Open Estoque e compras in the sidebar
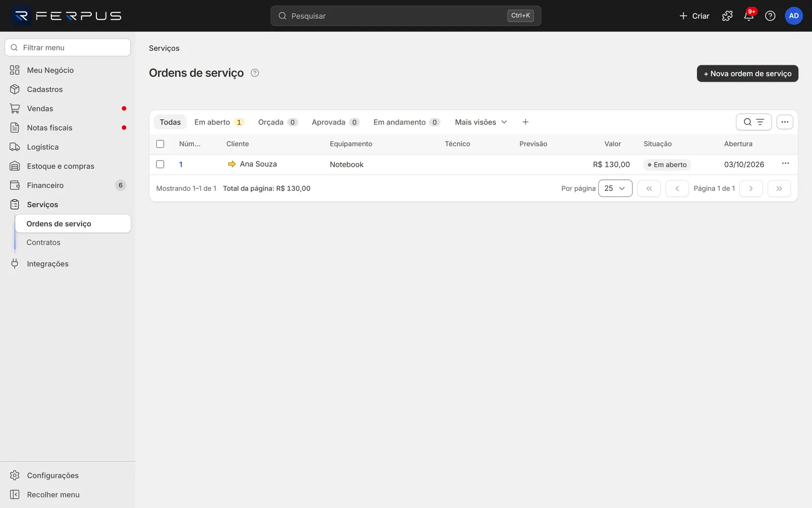812x508 pixels. coord(67,166)
